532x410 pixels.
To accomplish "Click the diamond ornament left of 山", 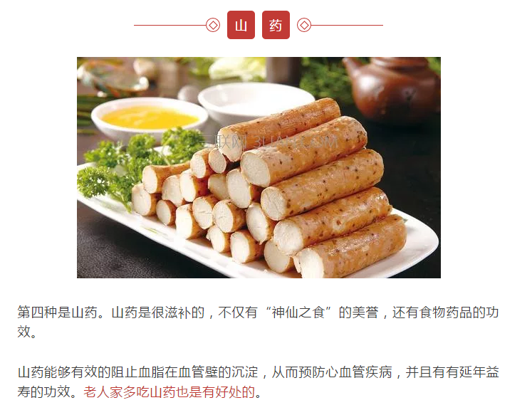I will click(213, 25).
